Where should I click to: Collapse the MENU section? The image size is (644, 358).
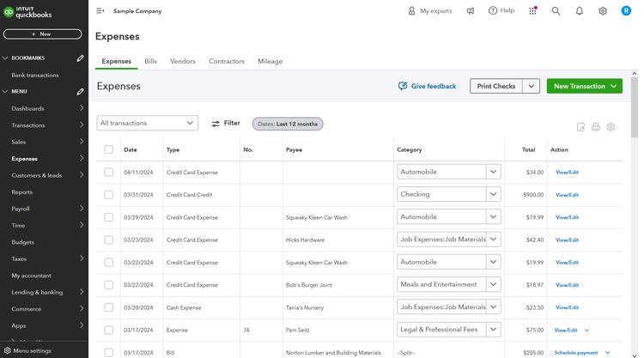(x=5, y=92)
